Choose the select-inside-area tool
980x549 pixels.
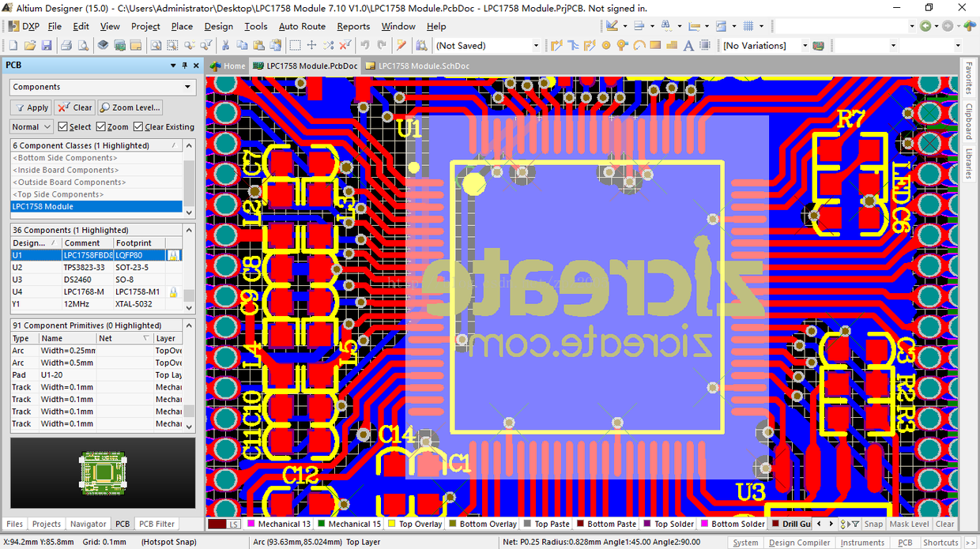coord(295,45)
